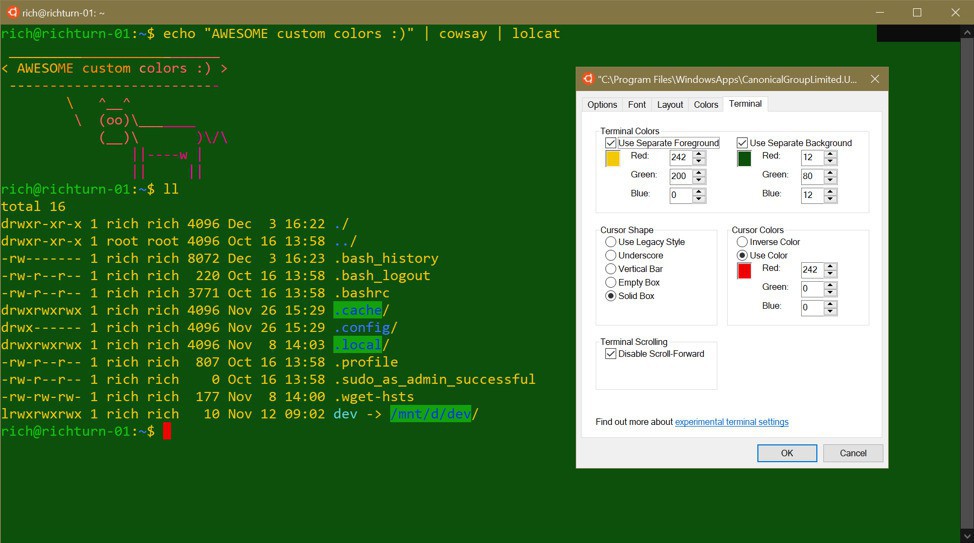Click the Ubuntu icon in terminal title bar
The height and width of the screenshot is (543, 974).
point(11,12)
